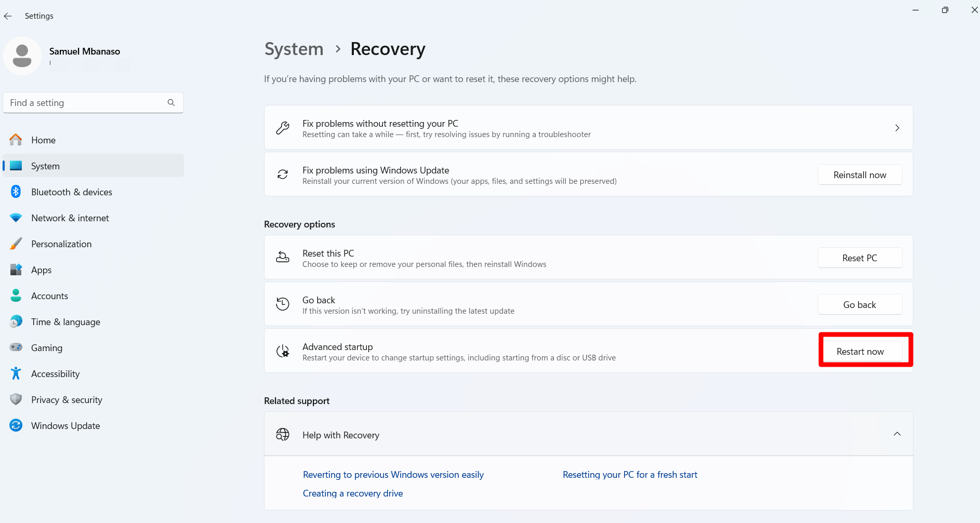Open the Windows Update icon
The image size is (980, 523).
pos(16,425)
